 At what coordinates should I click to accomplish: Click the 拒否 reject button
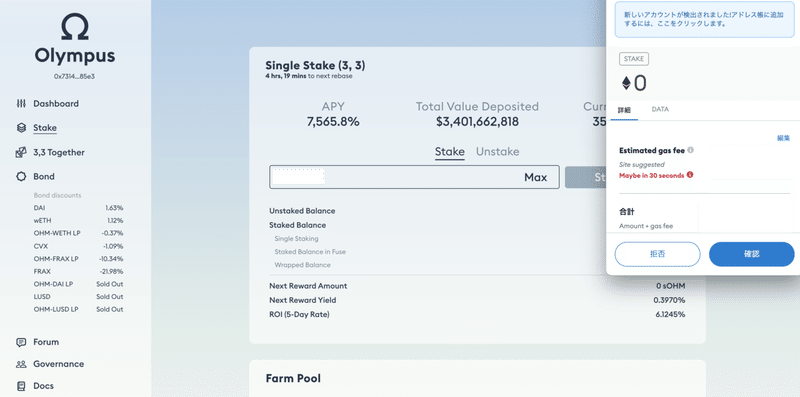point(657,254)
